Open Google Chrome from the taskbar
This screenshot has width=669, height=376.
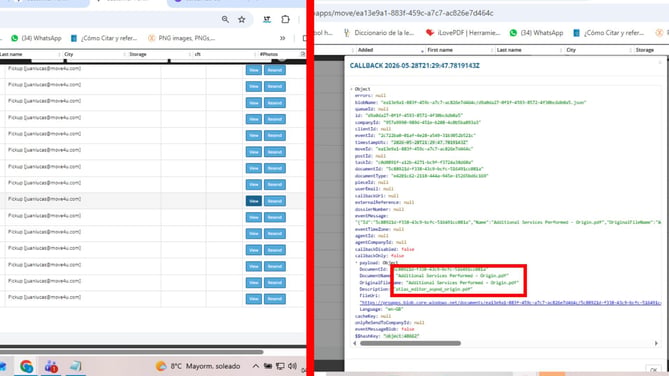pos(26,366)
